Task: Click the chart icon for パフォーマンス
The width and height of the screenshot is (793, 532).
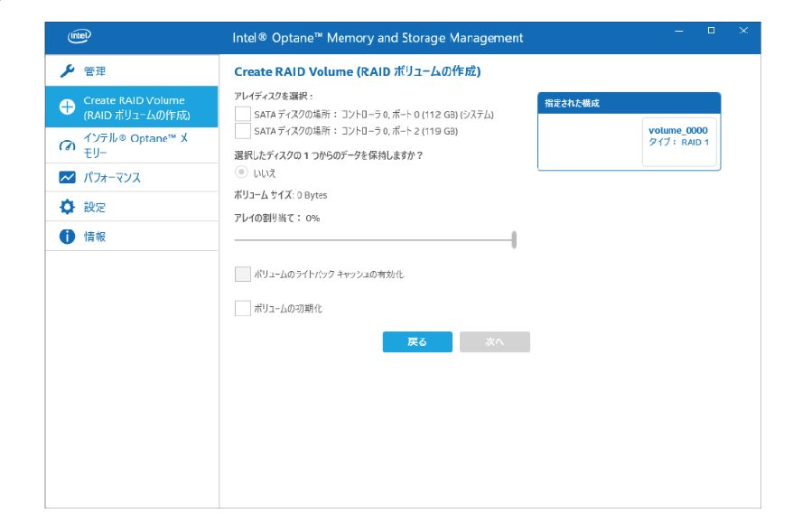Action: 67,178
